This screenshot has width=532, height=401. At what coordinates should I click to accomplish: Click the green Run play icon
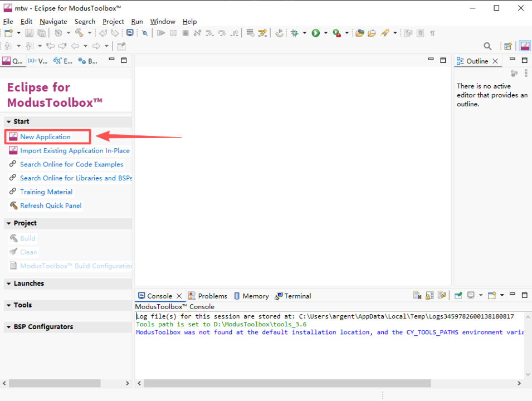[x=315, y=33]
